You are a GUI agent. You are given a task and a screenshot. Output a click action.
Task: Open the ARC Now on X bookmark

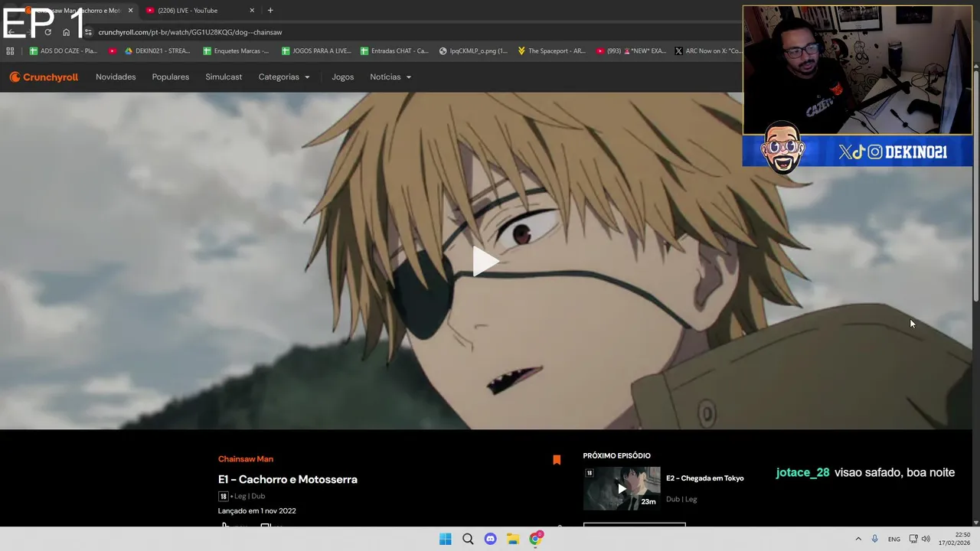[707, 51]
